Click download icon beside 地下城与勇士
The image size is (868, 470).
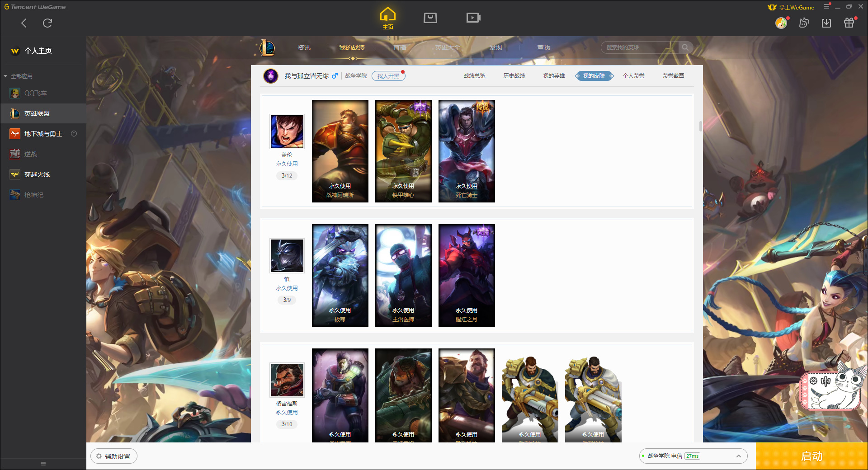(74, 134)
